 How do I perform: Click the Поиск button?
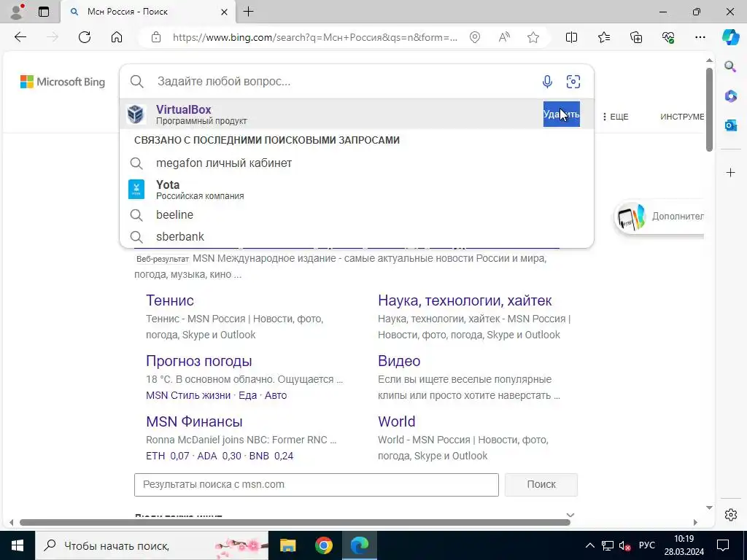click(541, 484)
